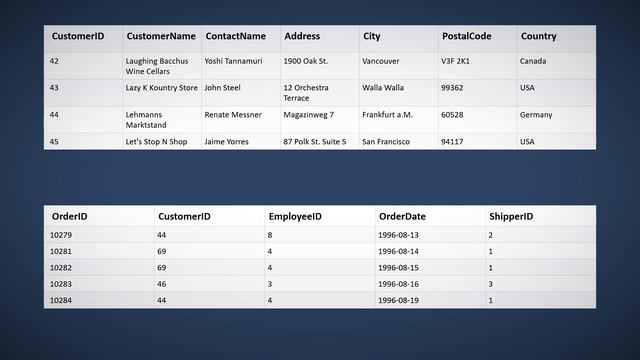Click customer ID cell 45
This screenshot has height=360, width=640.
pyautogui.click(x=54, y=142)
